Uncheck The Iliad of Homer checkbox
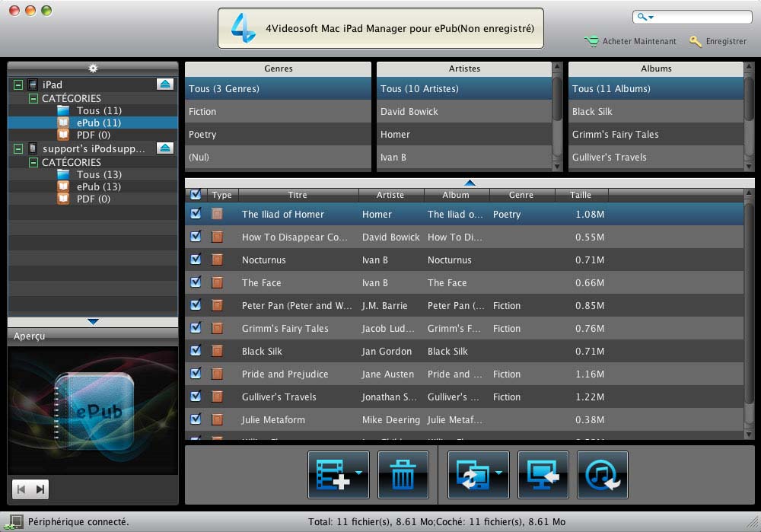The height and width of the screenshot is (532, 761). click(196, 214)
